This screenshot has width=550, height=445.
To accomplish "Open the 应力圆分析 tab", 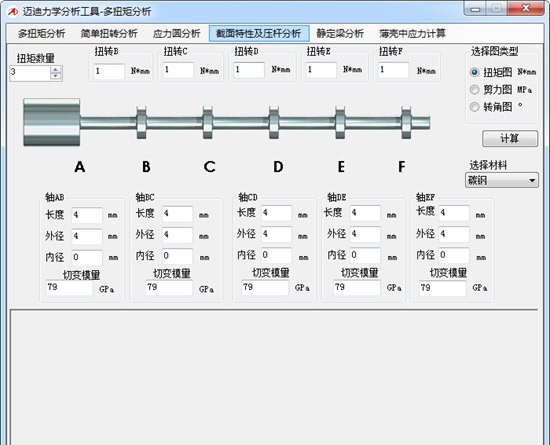I will point(176,34).
